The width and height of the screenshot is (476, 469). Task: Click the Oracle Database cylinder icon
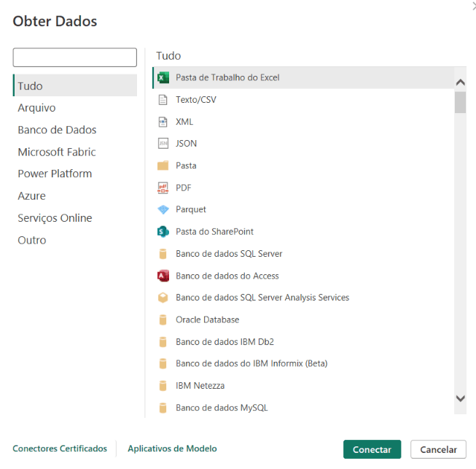pos(163,320)
